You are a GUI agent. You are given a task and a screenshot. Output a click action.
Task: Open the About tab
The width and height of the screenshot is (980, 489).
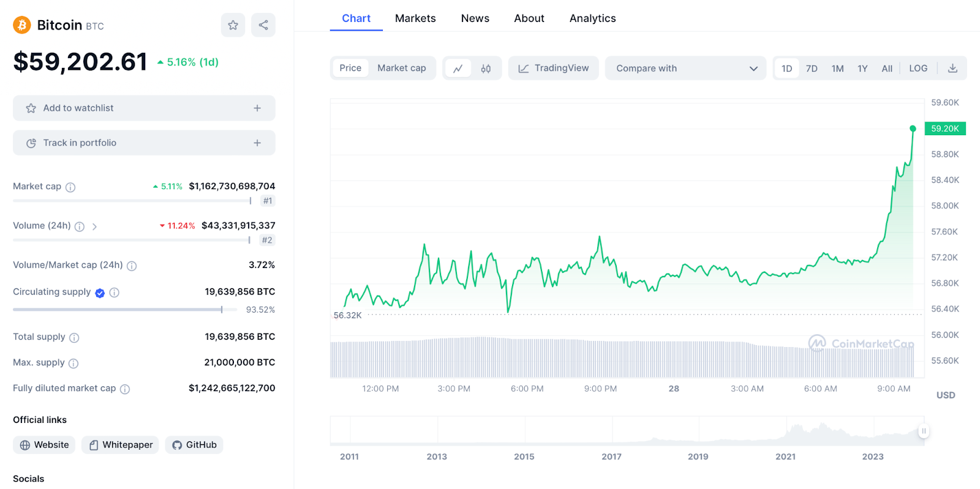(529, 18)
